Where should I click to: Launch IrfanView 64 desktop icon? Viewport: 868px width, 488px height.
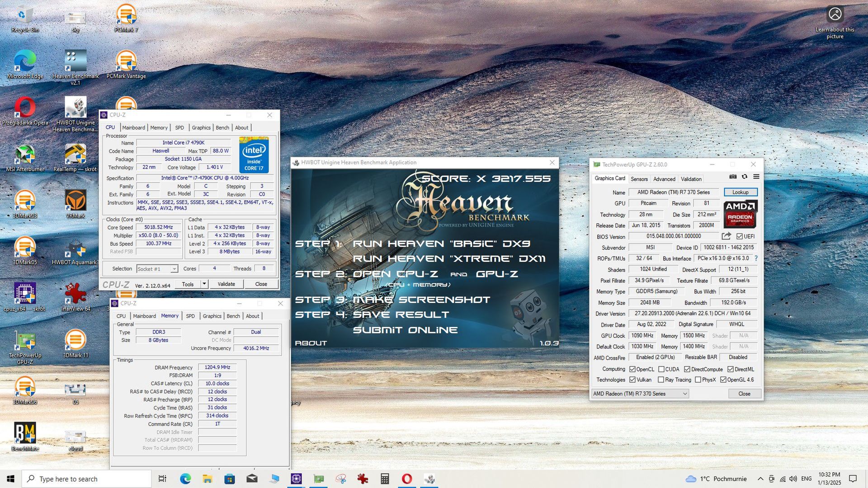tap(75, 297)
